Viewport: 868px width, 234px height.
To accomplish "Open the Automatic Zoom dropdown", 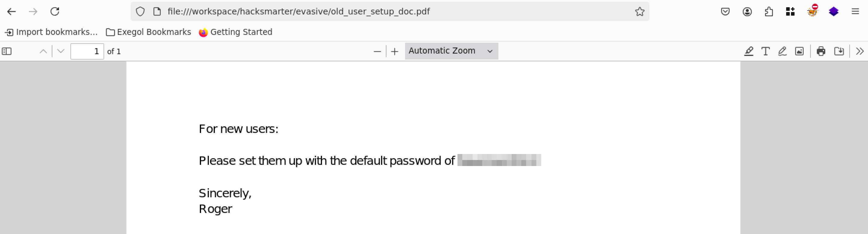I will [x=451, y=51].
